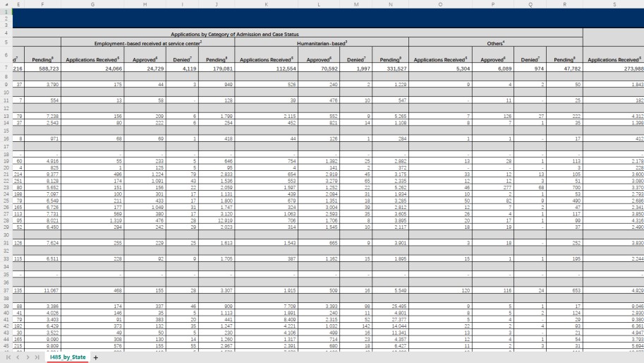This screenshot has width=644, height=363.
Task: Select the cell with value 974
Action: 530,69
